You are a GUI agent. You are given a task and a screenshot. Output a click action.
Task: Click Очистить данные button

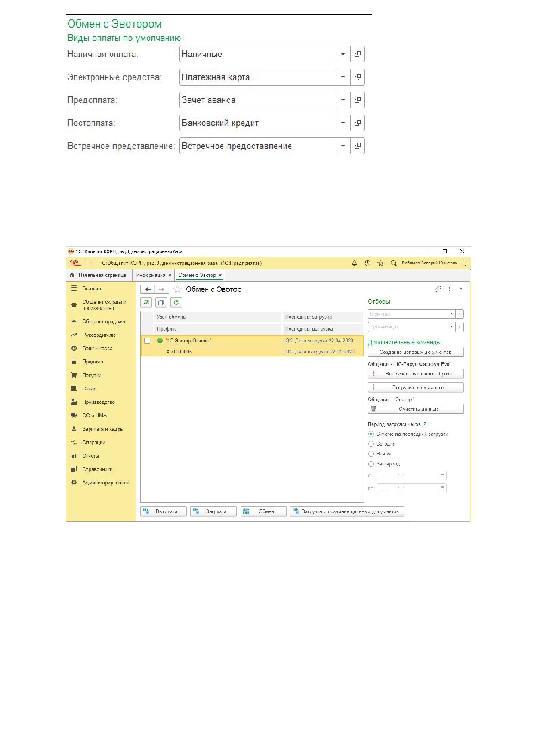(x=416, y=409)
